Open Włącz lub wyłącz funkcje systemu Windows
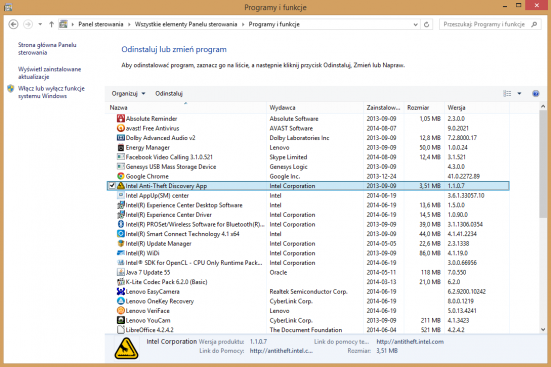This screenshot has width=551, height=367. coord(51,92)
